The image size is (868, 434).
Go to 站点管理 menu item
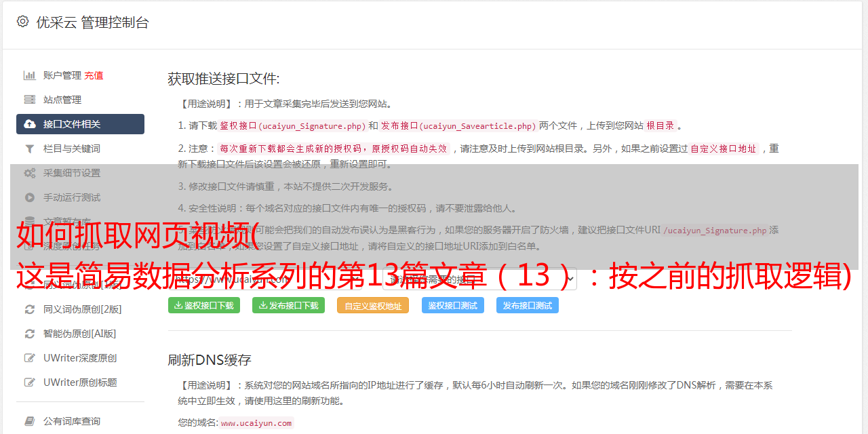pos(80,100)
